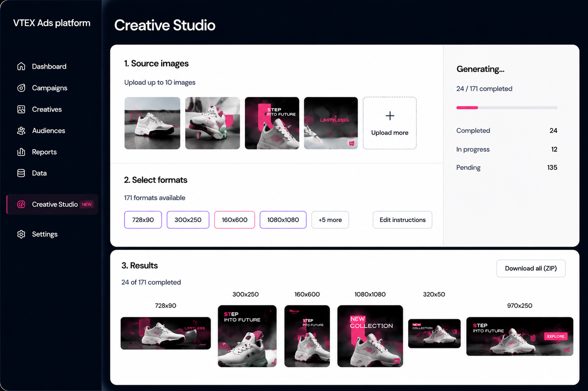Screen dimensions: 588x391
Task: Click the Edit instructions button
Action: click(402, 220)
